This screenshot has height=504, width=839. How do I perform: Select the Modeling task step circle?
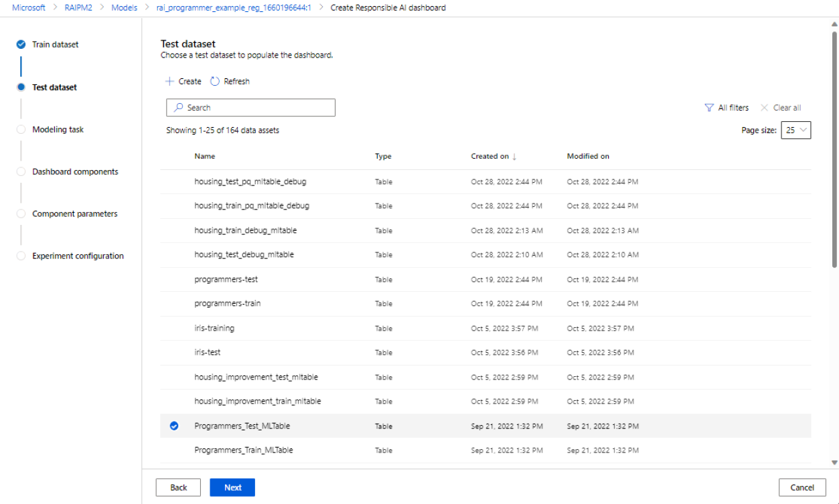[21, 130]
